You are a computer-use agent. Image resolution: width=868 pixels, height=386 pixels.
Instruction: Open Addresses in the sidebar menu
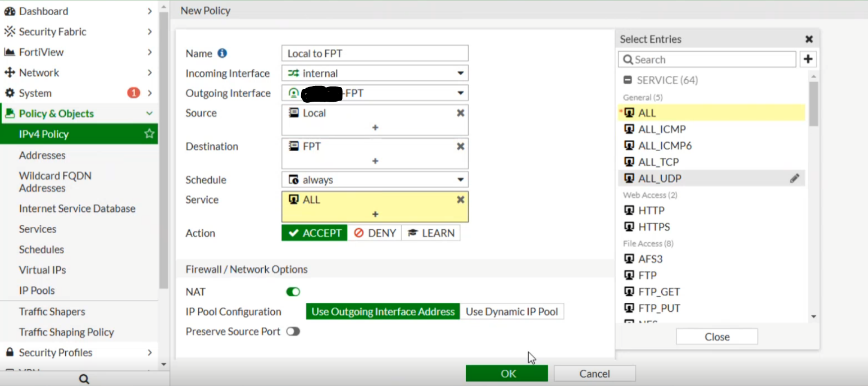pyautogui.click(x=42, y=155)
